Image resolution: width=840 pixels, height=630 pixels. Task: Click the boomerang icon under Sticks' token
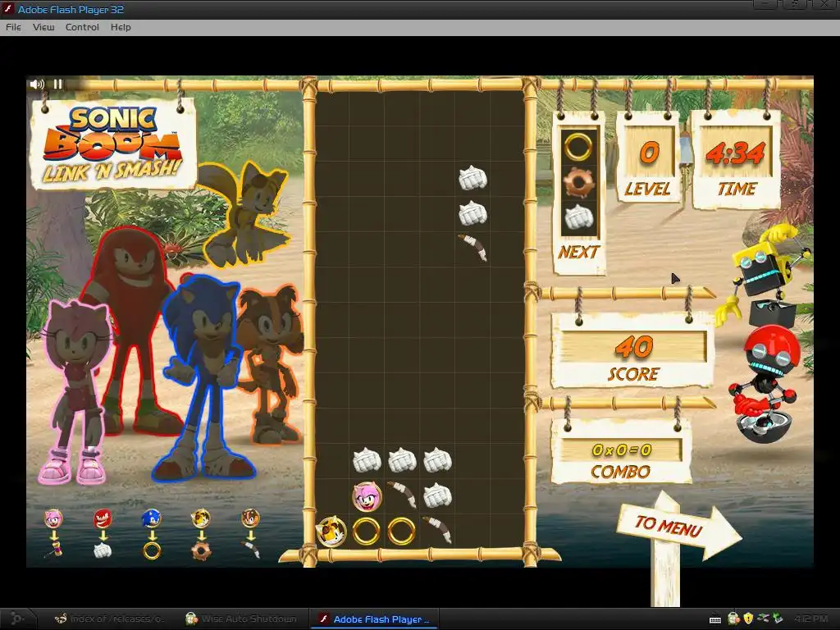250,550
